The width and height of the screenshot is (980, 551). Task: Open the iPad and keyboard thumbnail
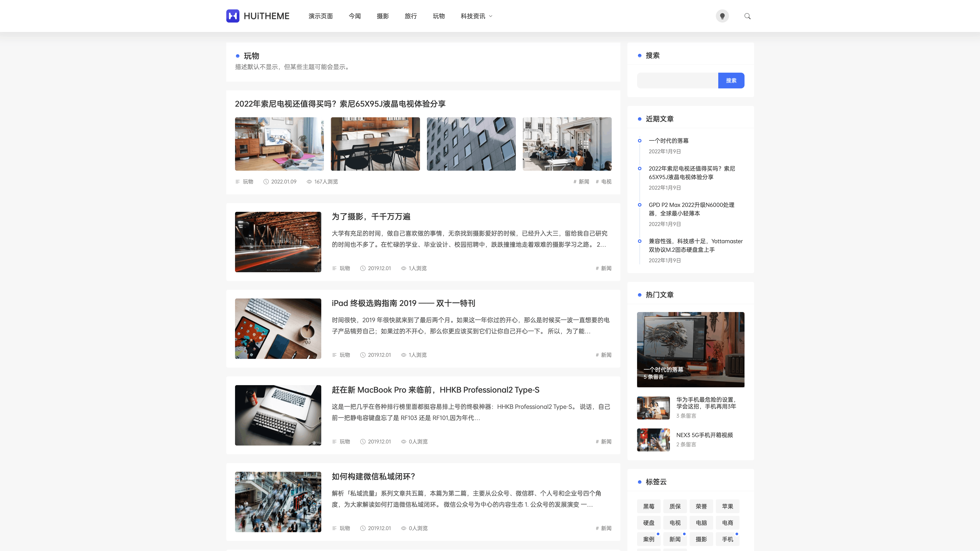[278, 328]
